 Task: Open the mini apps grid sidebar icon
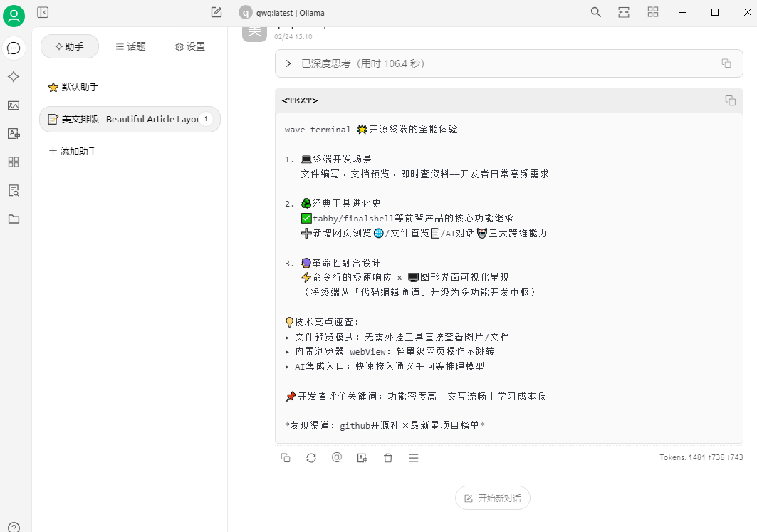pos(14,162)
